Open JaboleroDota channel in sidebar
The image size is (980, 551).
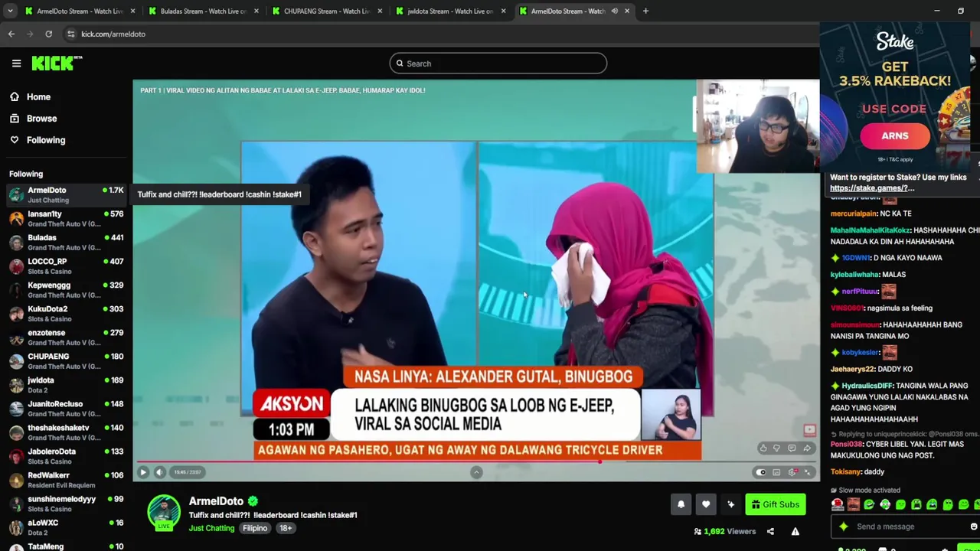(x=66, y=456)
